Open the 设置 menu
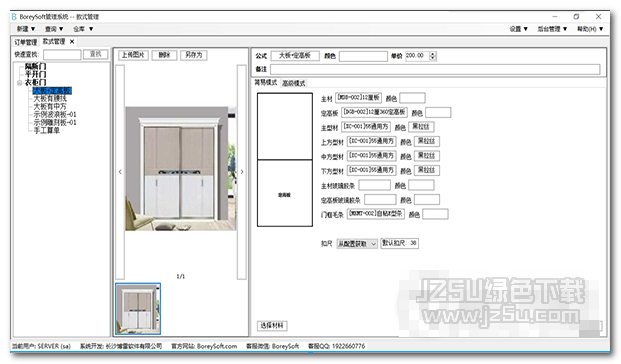 click(x=518, y=29)
